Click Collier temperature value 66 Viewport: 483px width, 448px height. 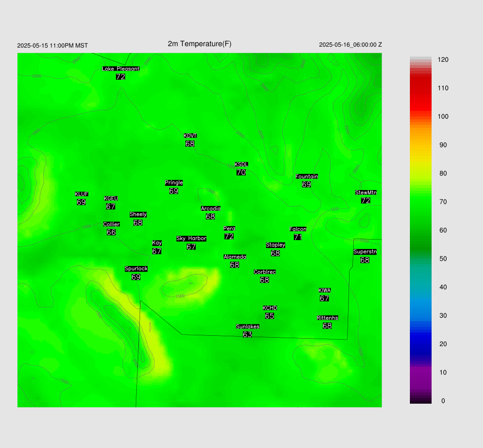pos(111,232)
